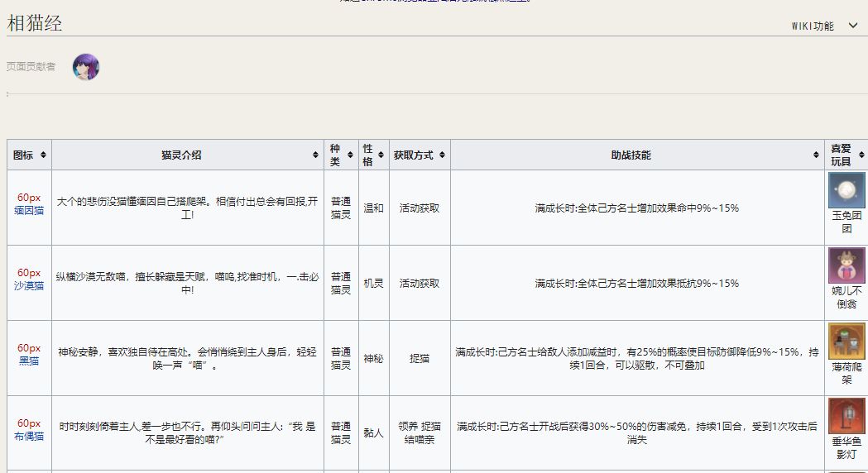Sort table by 助战技能 column arrows

(x=816, y=155)
